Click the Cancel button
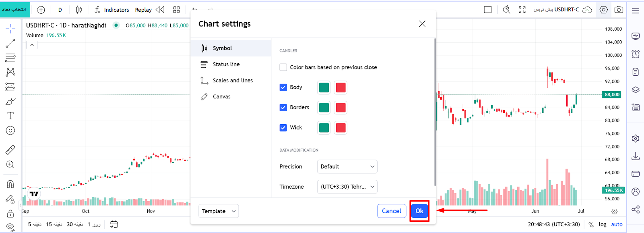The width and height of the screenshot is (644, 233). click(x=392, y=211)
